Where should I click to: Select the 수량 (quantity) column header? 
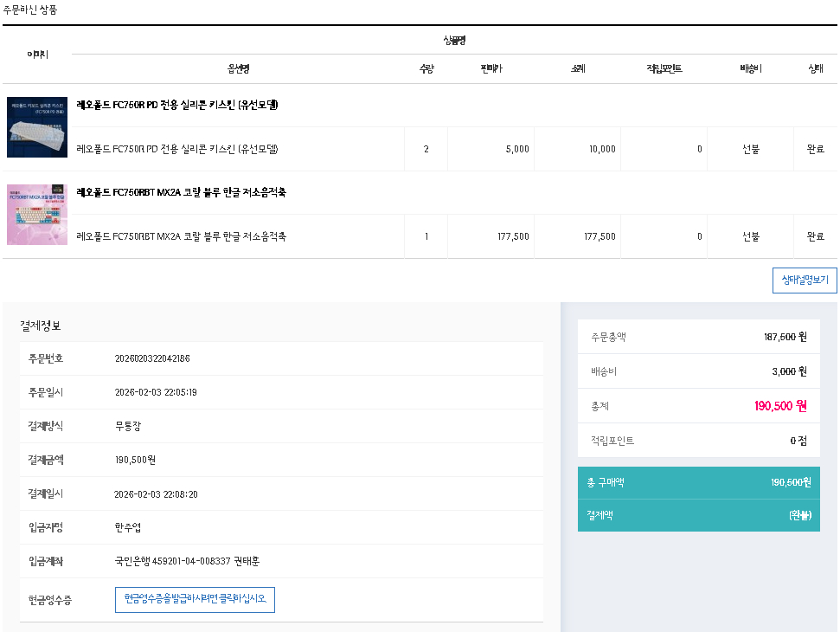(425, 68)
